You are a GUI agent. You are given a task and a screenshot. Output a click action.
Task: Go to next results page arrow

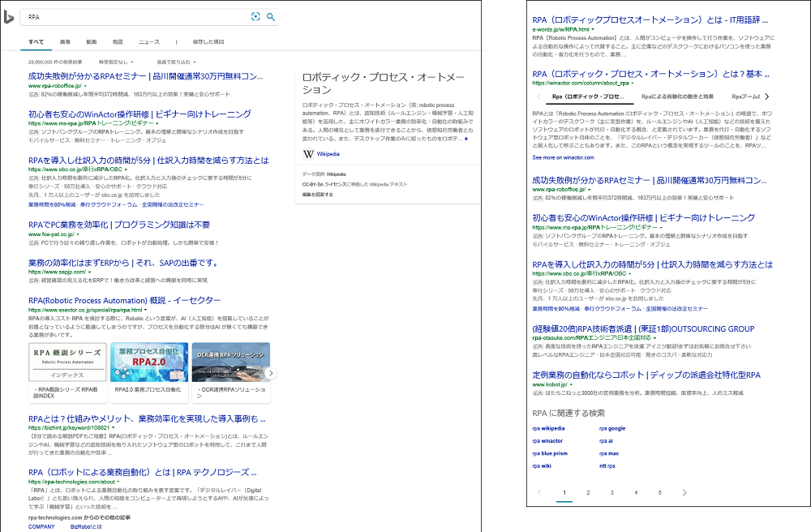[684, 492]
